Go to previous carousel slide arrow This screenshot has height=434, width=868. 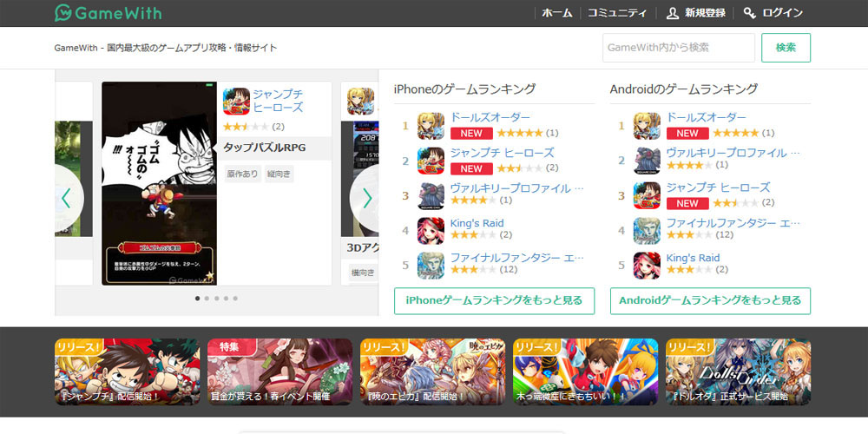(x=68, y=198)
